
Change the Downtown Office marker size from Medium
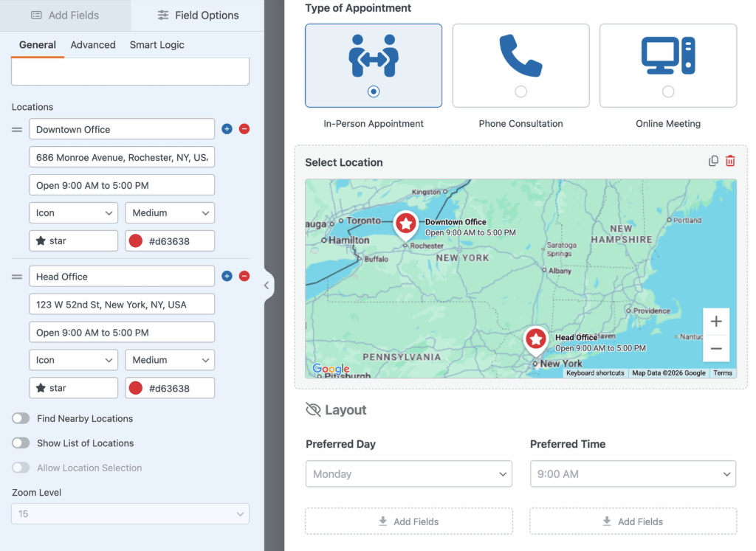click(169, 212)
